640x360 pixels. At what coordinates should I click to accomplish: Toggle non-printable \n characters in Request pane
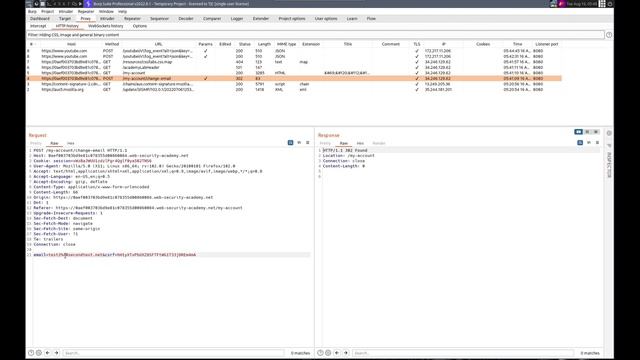(x=299, y=143)
